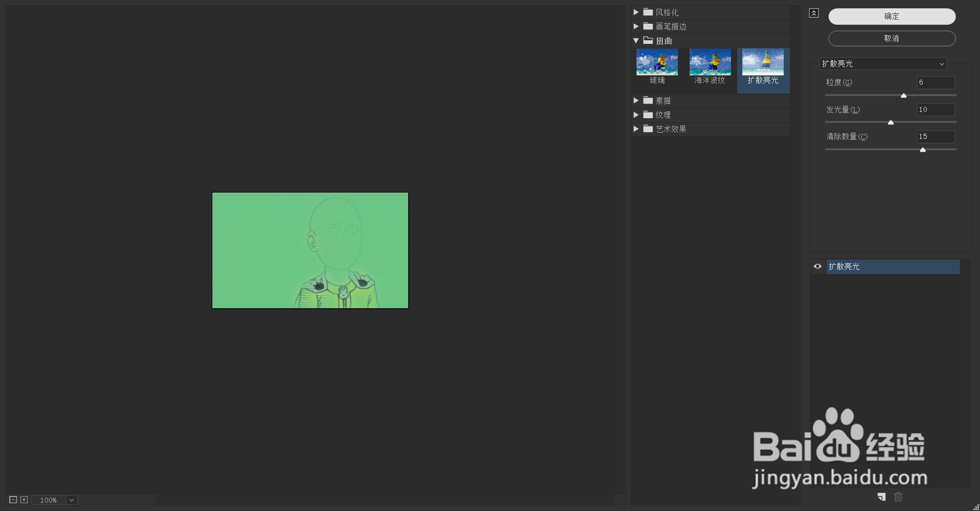Click the 100% zoom value field
This screenshot has width=980, height=511.
[x=49, y=500]
